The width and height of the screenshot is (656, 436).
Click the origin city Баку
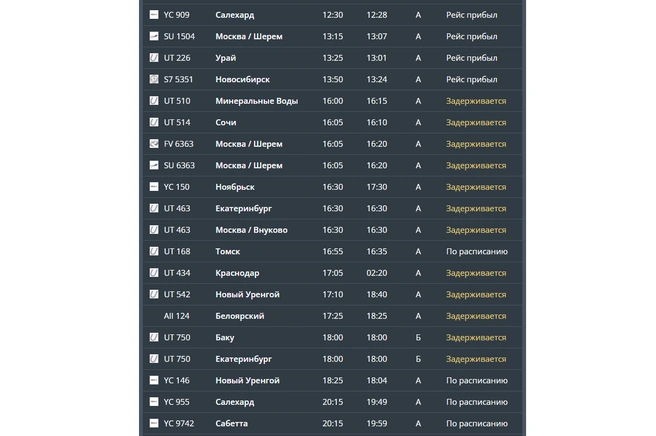225,337
